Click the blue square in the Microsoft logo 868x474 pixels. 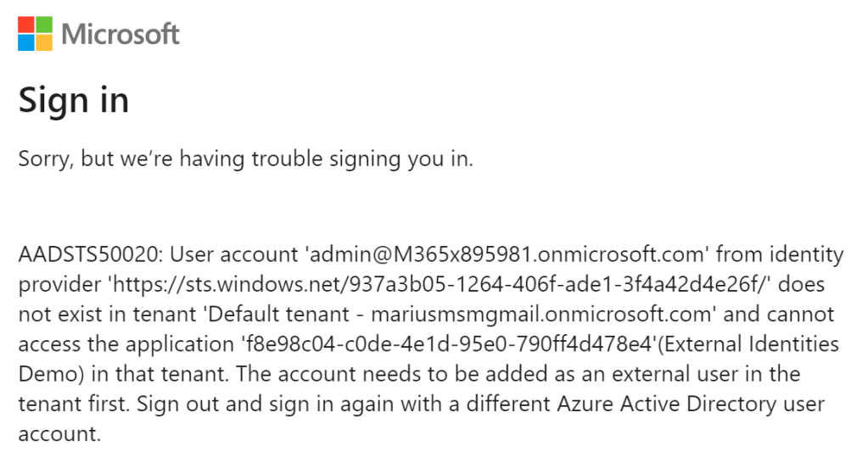pyautogui.click(x=26, y=42)
